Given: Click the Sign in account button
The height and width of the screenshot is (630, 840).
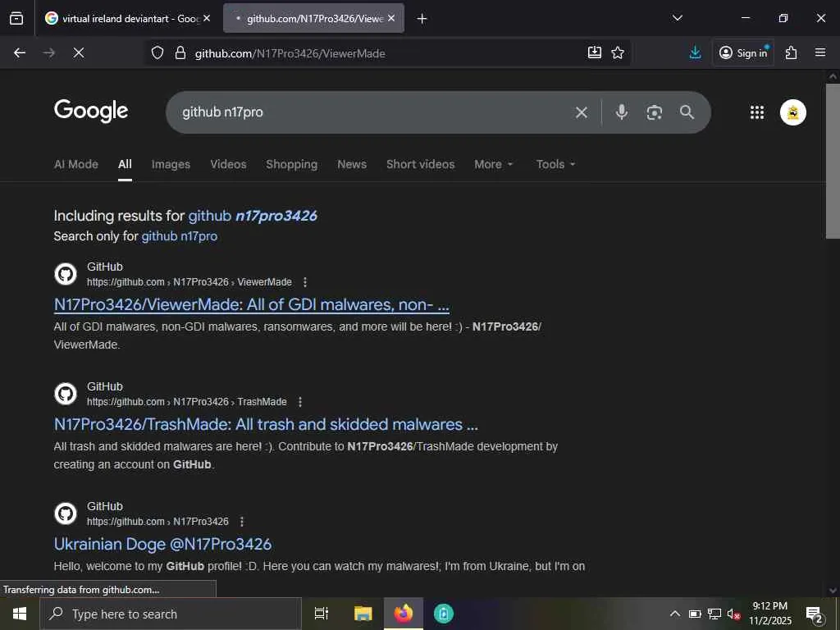Looking at the screenshot, I should [743, 52].
